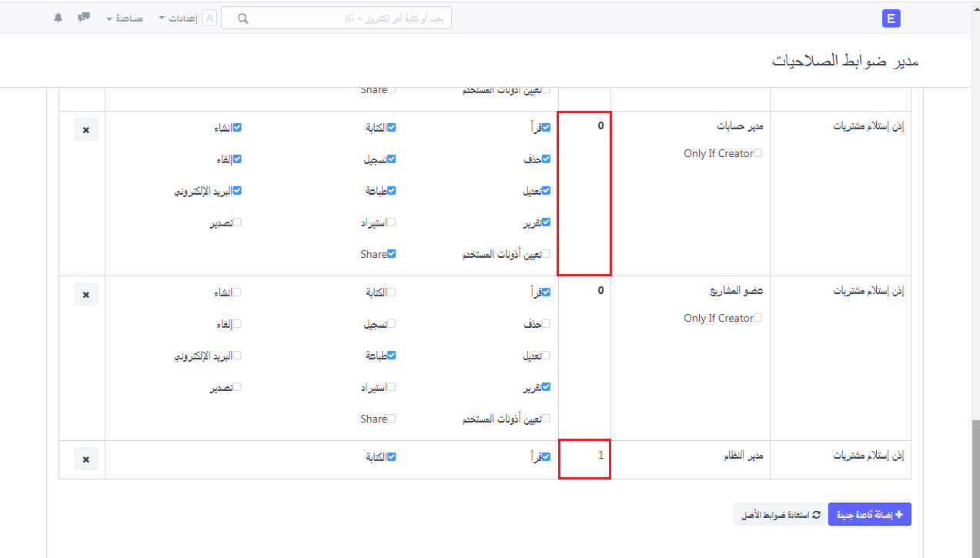
Task: Enable تعيين أذونات المستخدم for مدير حسابات
Action: point(546,254)
